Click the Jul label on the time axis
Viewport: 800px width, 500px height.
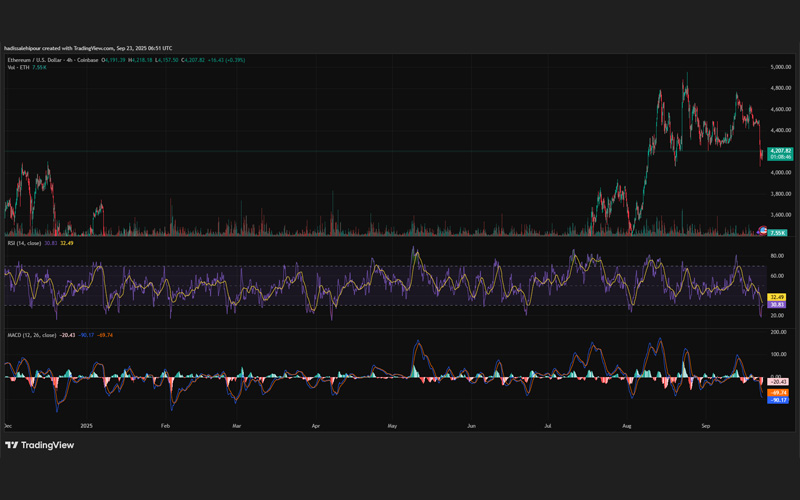pos(547,426)
